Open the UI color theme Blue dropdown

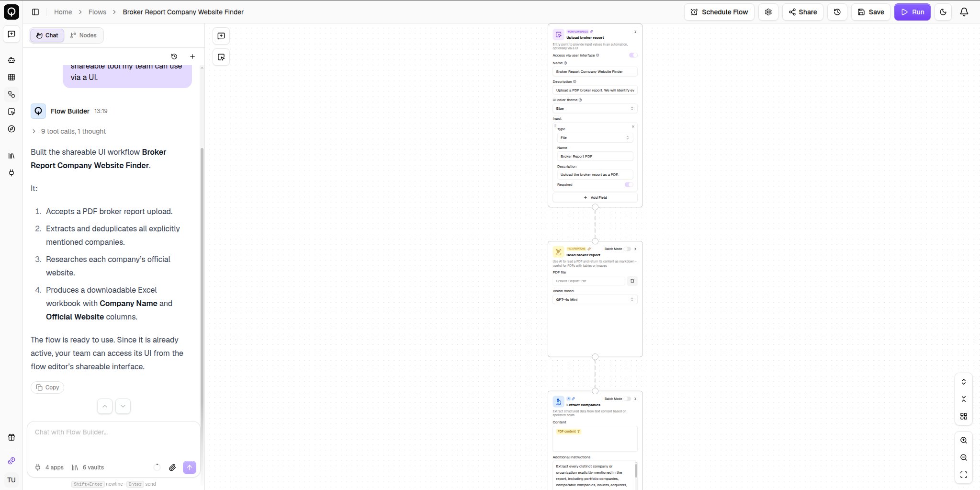(x=595, y=109)
